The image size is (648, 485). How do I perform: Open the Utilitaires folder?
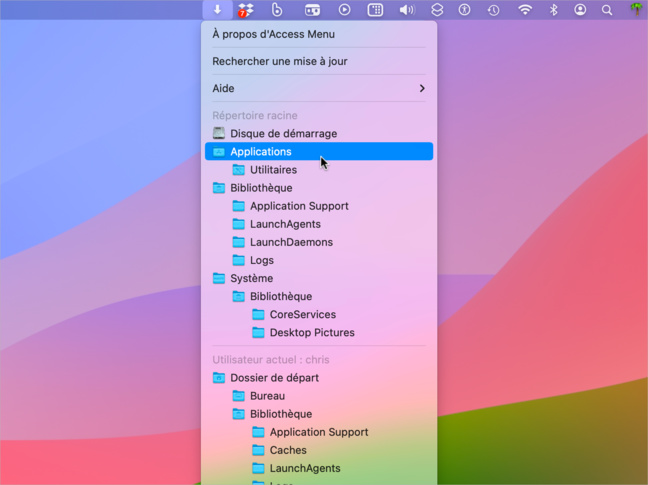click(319, 170)
